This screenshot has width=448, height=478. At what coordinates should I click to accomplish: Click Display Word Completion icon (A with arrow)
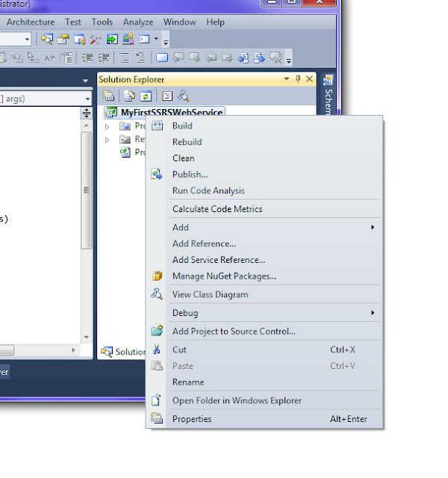click(49, 58)
